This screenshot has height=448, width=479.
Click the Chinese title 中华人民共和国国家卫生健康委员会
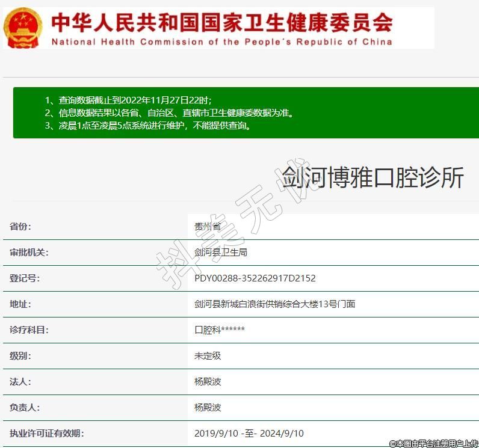(221, 22)
